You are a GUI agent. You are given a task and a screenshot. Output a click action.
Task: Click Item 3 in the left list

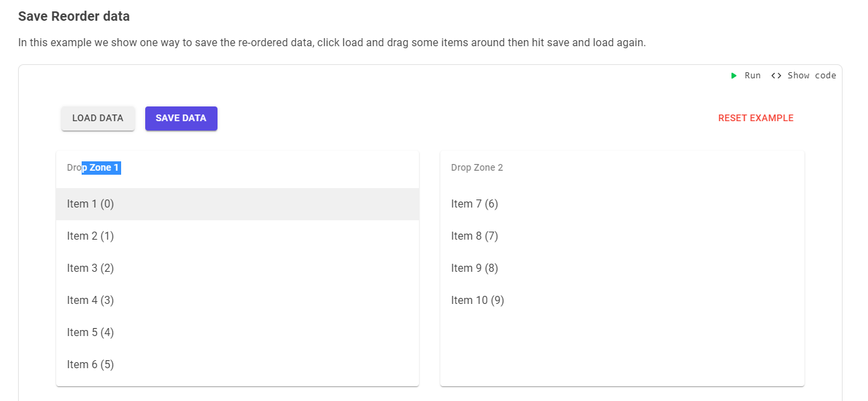point(90,268)
